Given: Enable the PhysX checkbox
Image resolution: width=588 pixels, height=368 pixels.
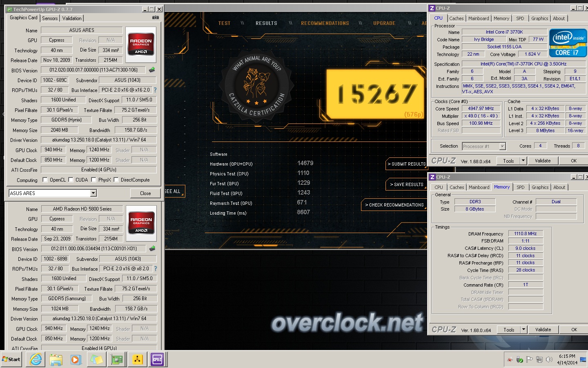Looking at the screenshot, I should (94, 180).
